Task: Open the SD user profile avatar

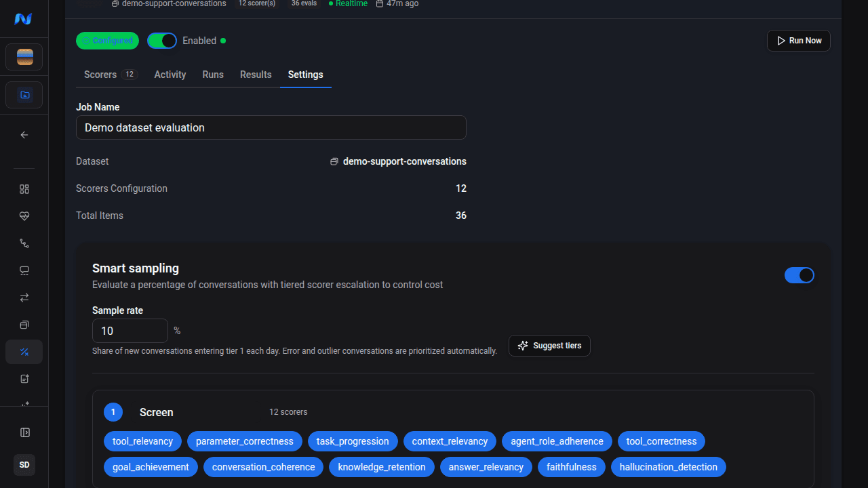Action: click(x=24, y=465)
